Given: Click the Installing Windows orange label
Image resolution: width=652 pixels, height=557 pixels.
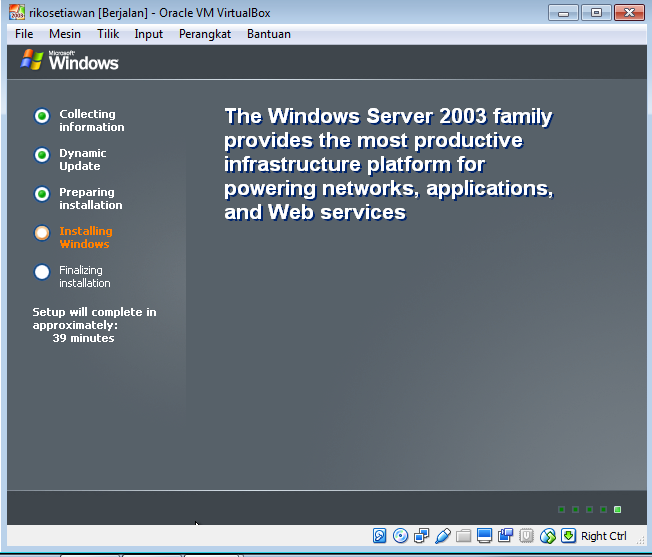Looking at the screenshot, I should [86, 237].
